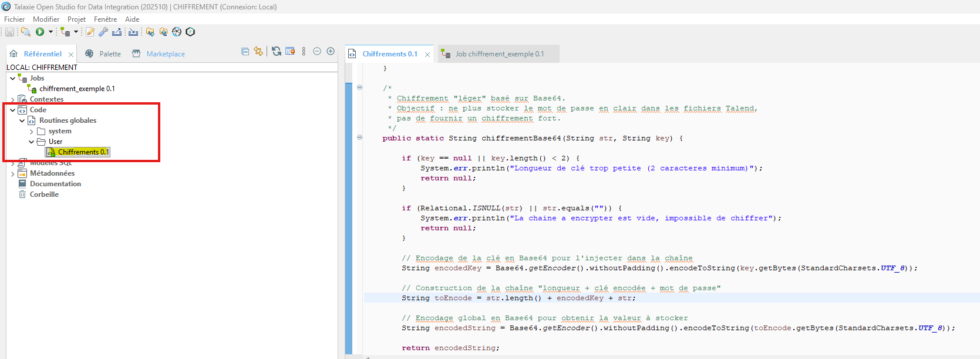Expand the Métadonnées tree node

coord(12,173)
